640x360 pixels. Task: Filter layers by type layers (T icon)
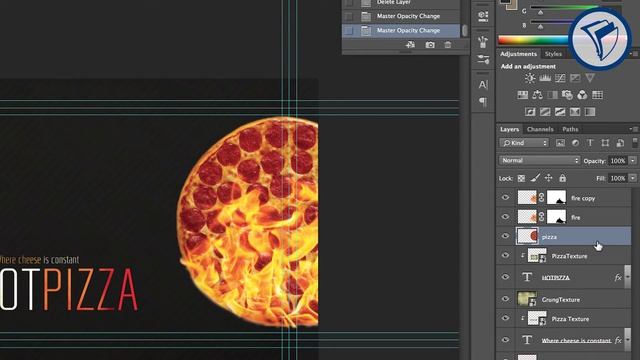coord(590,143)
